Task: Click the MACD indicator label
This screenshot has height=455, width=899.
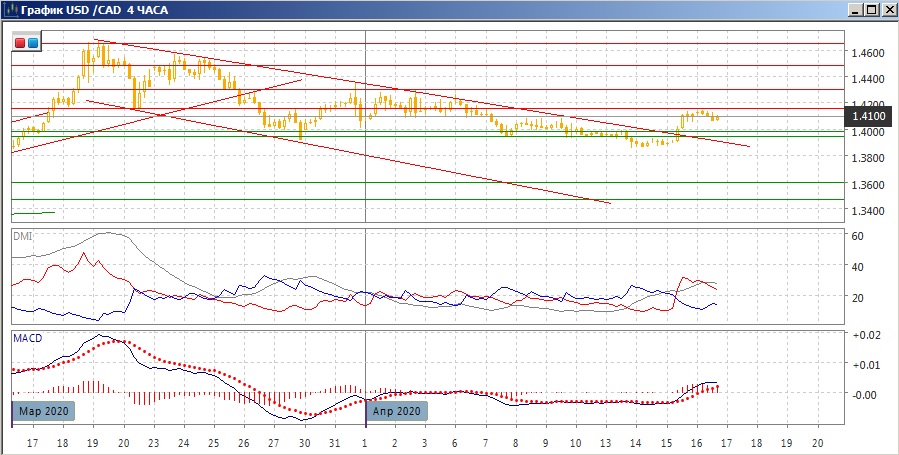Action: click(27, 339)
